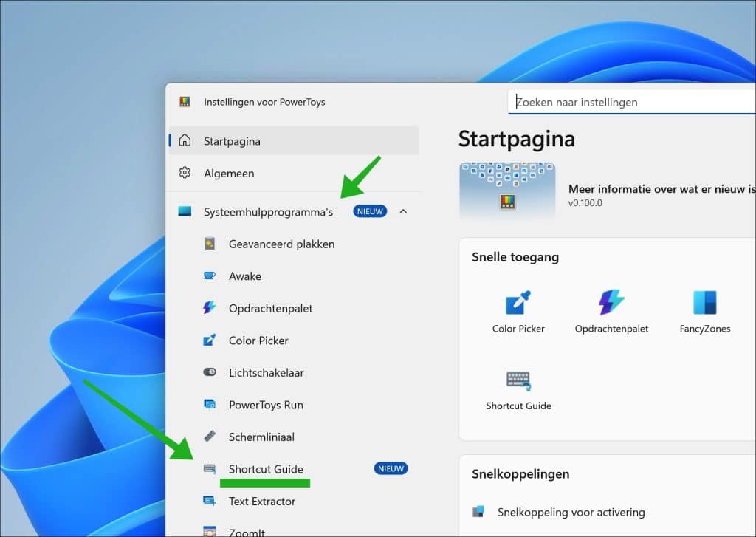Image resolution: width=756 pixels, height=537 pixels.
Task: Click the Schermliniaal ruler icon
Action: coord(209,436)
